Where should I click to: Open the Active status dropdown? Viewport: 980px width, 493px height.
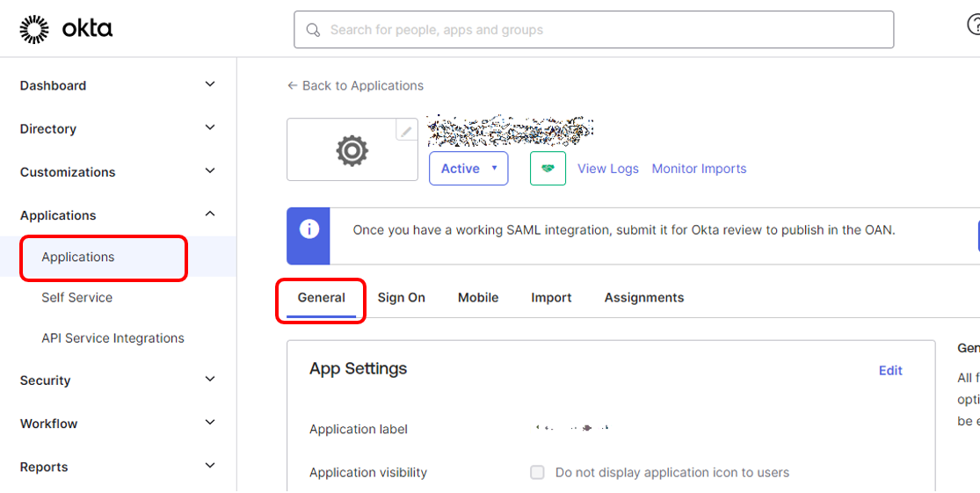(x=468, y=169)
